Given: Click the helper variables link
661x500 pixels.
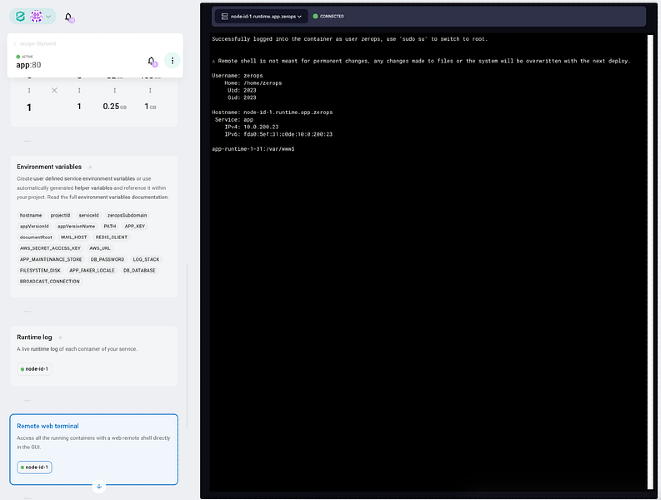Looking at the screenshot, I should pyautogui.click(x=94, y=188).
